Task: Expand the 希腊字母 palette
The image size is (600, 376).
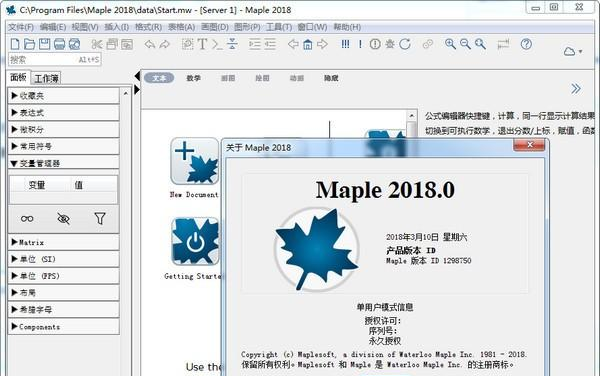Action: tap(64, 309)
